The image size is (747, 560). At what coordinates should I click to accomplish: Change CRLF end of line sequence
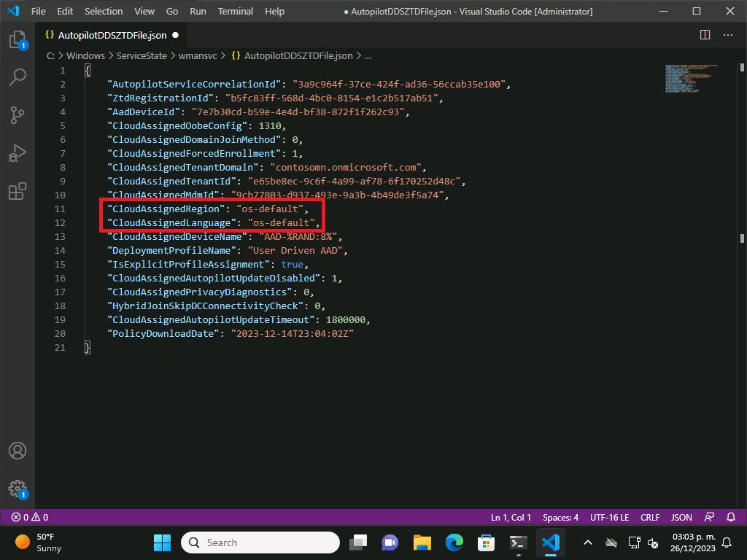(x=650, y=517)
